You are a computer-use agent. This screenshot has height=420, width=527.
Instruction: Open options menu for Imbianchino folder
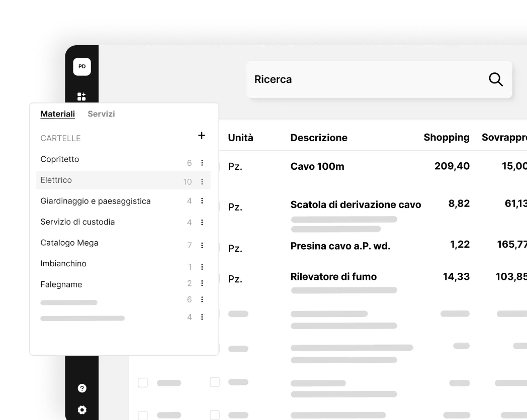click(x=202, y=267)
